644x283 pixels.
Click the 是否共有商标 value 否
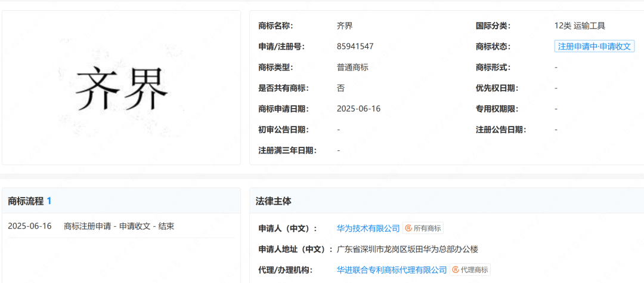click(340, 88)
